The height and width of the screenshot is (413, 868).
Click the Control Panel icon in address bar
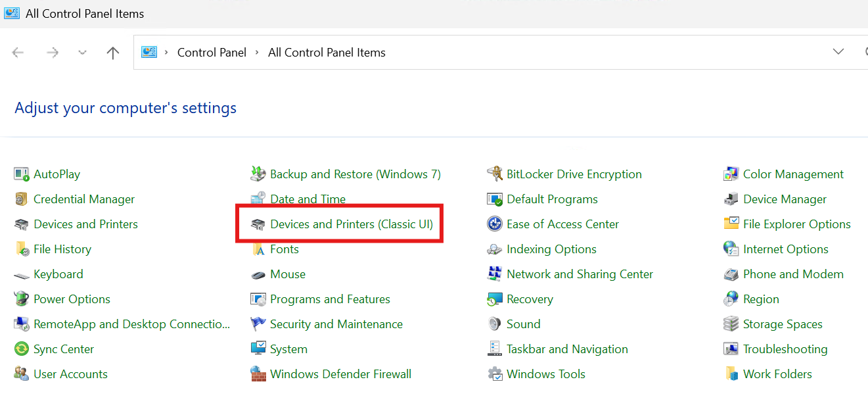149,53
